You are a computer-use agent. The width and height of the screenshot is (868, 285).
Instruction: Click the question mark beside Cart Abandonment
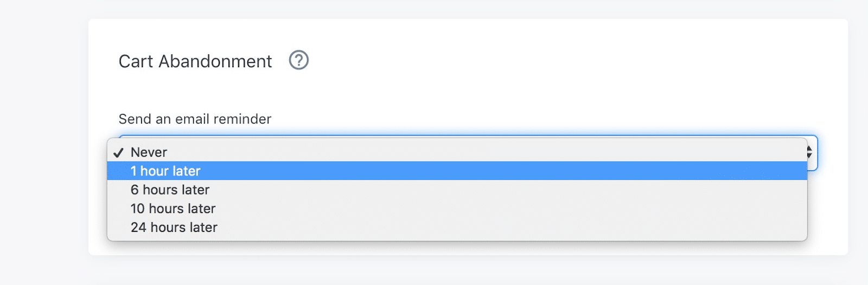pos(298,60)
